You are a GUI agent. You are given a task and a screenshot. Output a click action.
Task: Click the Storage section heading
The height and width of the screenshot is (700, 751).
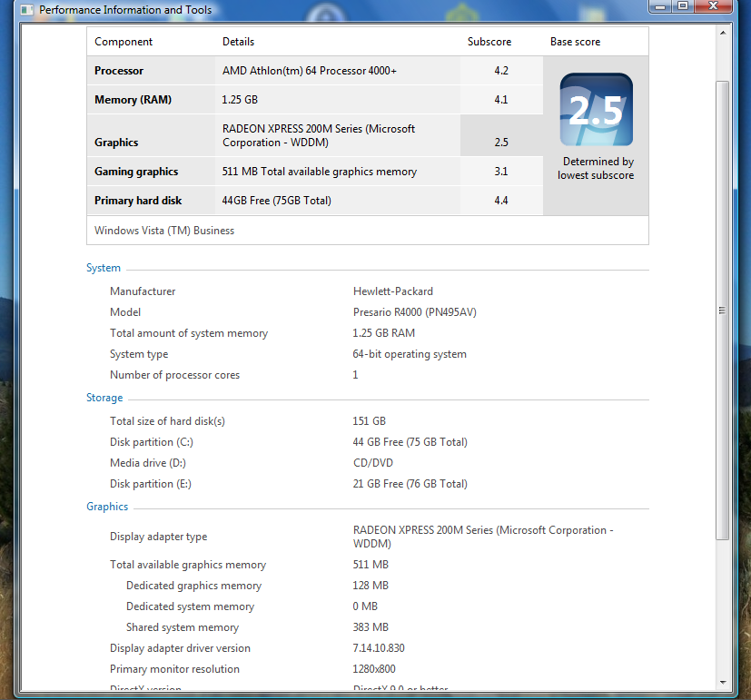[x=104, y=398]
